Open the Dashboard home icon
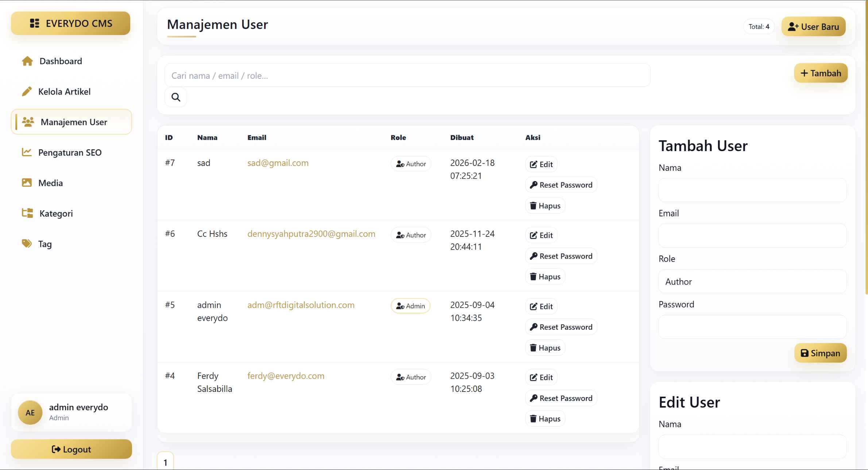 [27, 61]
